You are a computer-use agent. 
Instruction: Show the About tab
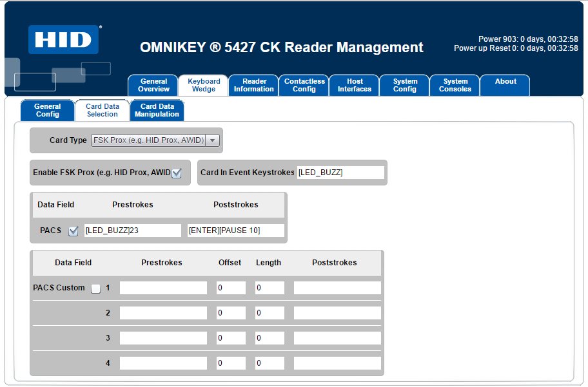[505, 86]
